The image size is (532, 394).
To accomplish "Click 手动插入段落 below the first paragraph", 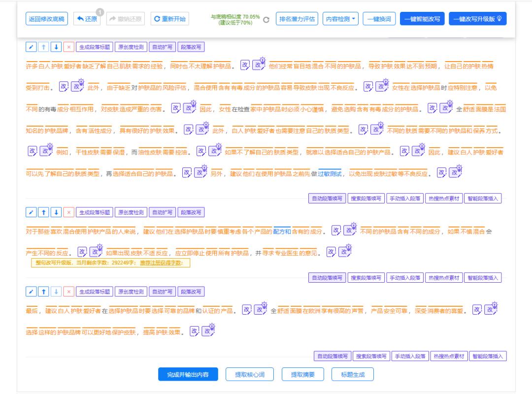I will (405, 198).
